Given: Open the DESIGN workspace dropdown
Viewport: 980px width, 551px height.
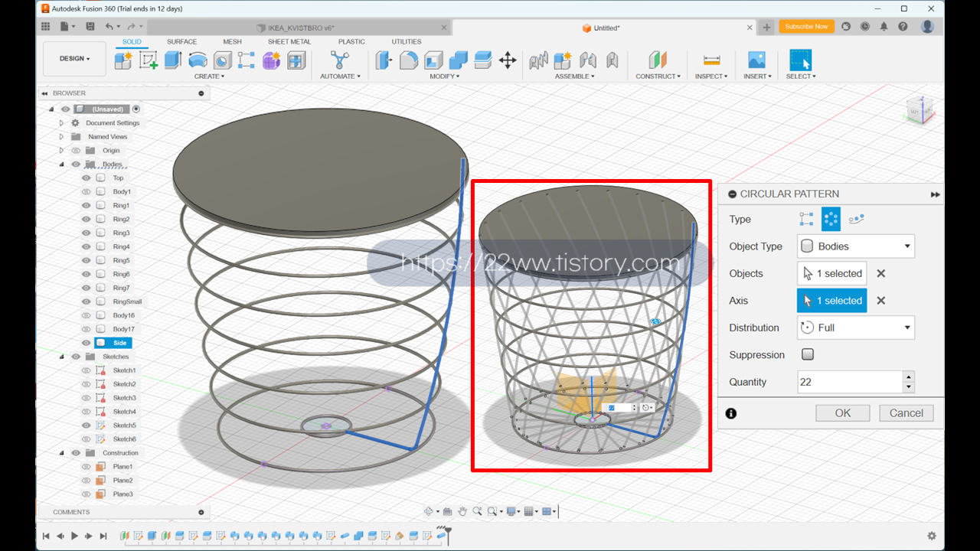Looking at the screenshot, I should click(75, 59).
